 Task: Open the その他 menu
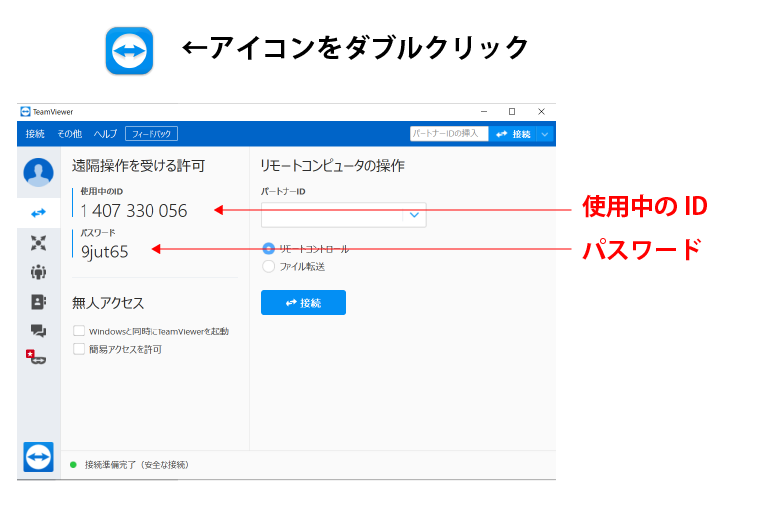pos(69,134)
